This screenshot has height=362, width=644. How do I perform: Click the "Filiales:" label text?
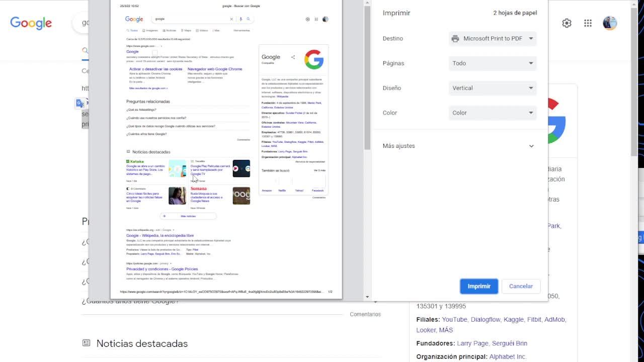click(428, 320)
